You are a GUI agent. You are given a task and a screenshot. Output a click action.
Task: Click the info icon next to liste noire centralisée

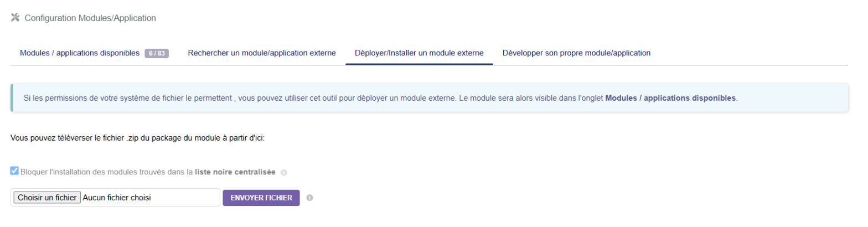(x=284, y=172)
